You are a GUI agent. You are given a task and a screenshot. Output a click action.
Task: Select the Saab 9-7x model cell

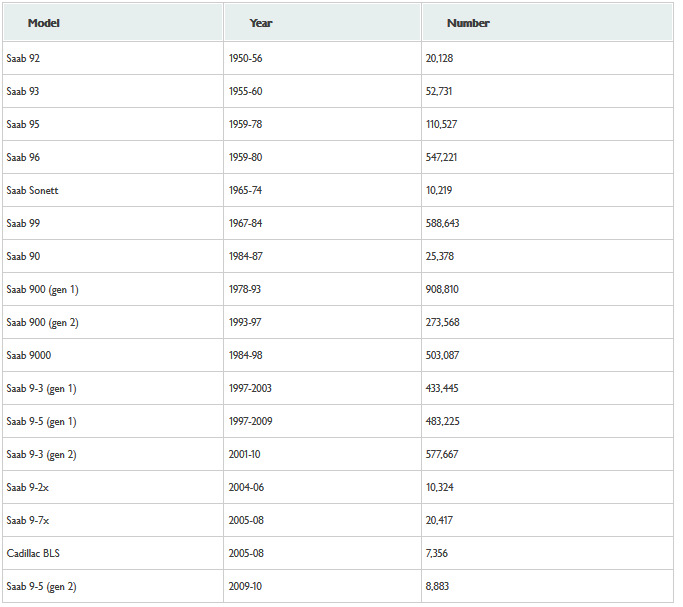[28, 520]
